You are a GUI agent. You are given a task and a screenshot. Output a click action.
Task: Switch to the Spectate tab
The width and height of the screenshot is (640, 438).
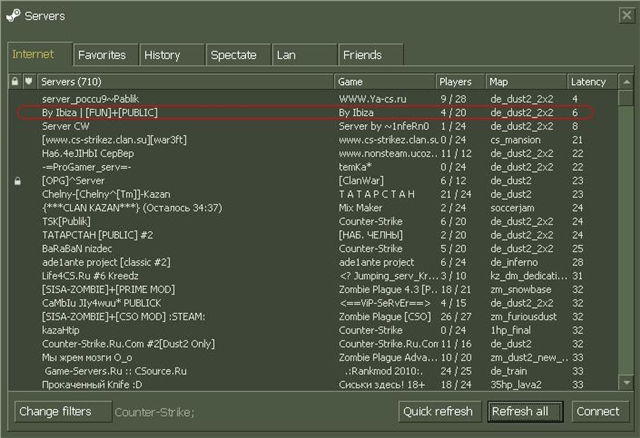click(238, 55)
